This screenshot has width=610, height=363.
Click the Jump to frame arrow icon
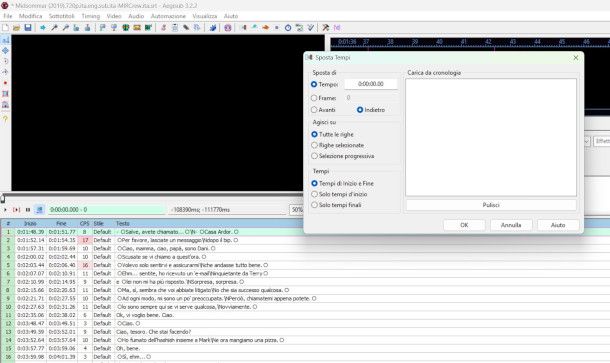[x=42, y=28]
